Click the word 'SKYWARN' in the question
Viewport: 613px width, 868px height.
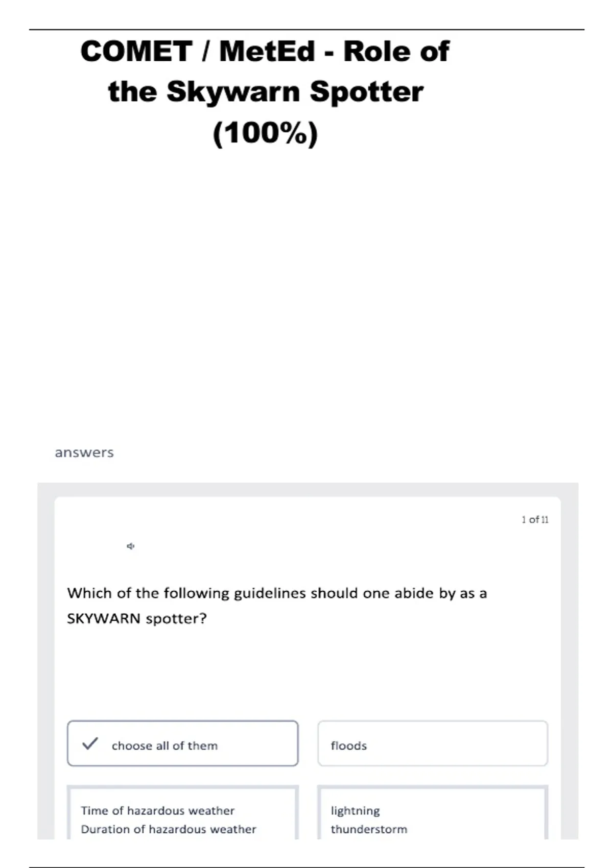coord(104,619)
